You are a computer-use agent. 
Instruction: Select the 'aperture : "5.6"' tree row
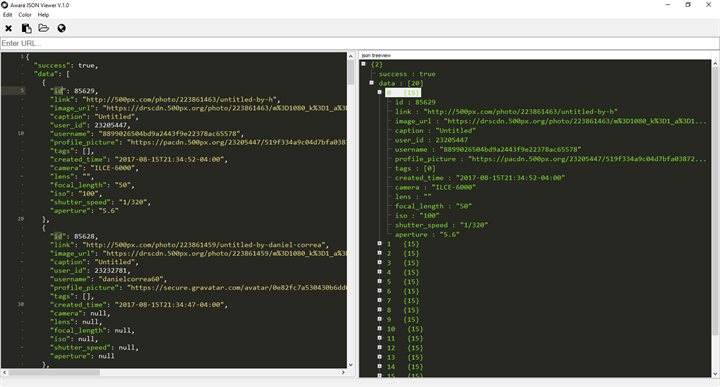click(427, 235)
